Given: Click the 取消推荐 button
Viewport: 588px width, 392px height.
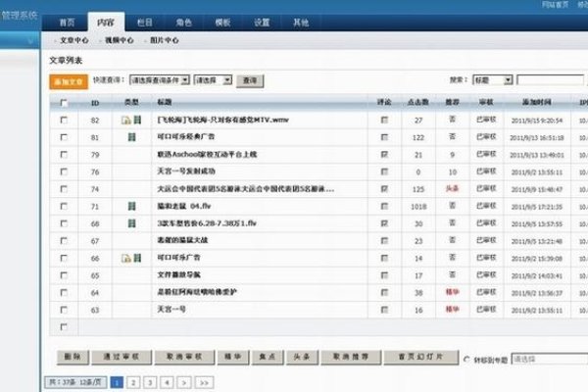Looking at the screenshot, I should coord(351,357).
